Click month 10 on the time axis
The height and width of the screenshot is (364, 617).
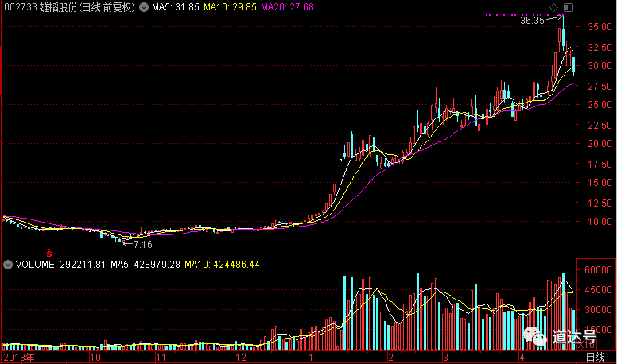[x=95, y=358]
